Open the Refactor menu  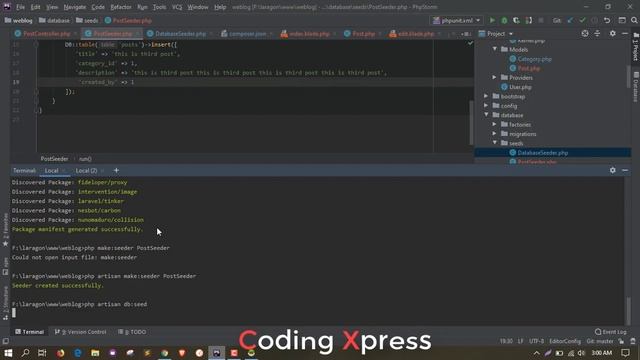click(121, 7)
